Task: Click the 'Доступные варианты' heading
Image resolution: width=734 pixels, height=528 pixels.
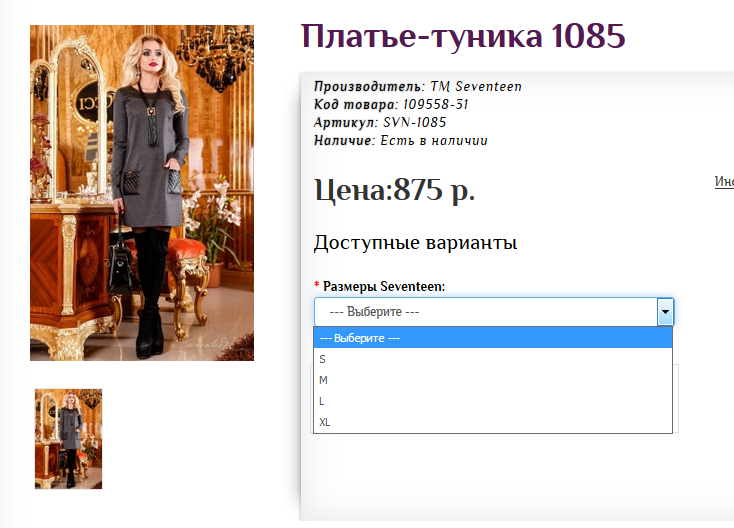Action: 415,243
